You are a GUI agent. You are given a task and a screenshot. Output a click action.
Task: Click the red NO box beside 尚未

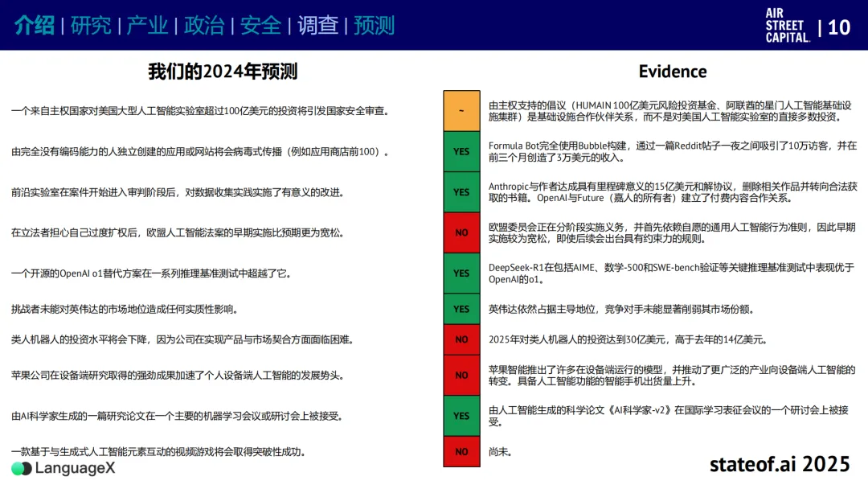pyautogui.click(x=461, y=451)
